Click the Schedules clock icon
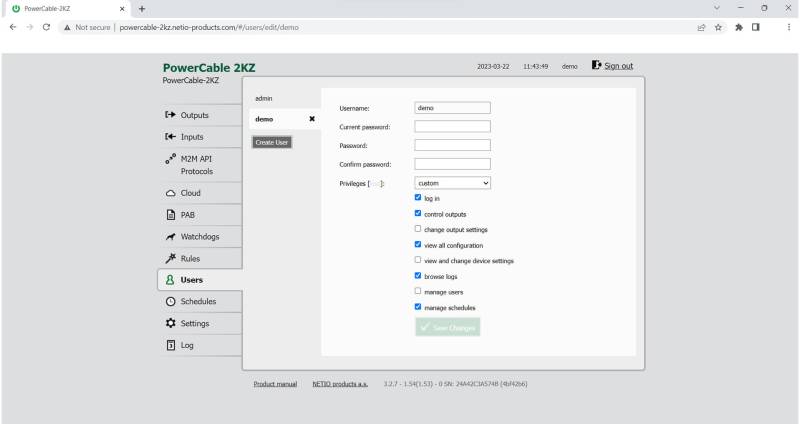 (x=170, y=302)
